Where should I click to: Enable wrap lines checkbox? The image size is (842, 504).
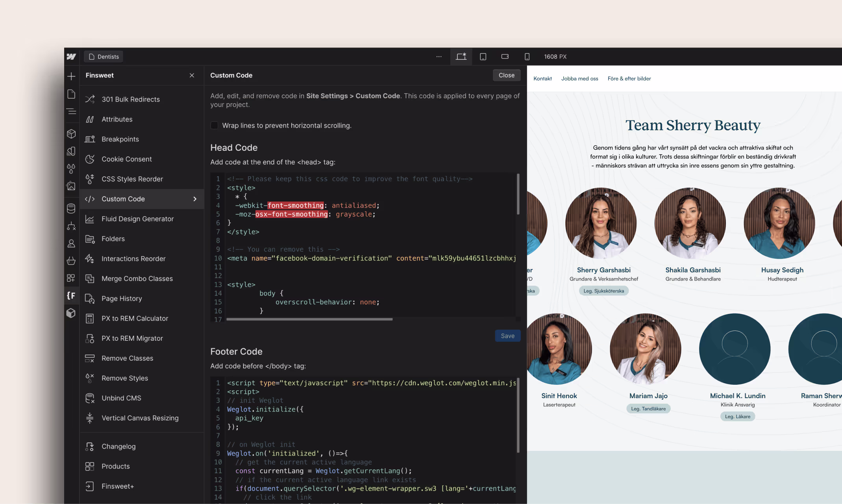point(214,126)
